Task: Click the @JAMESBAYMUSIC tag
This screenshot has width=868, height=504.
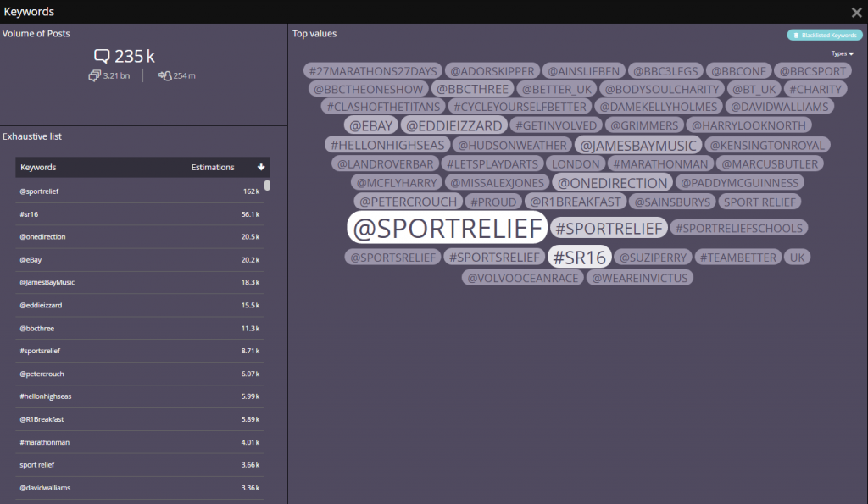Action: (x=638, y=145)
